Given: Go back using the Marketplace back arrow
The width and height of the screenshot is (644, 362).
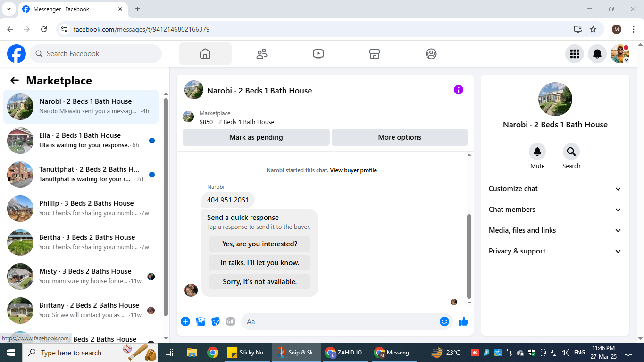Looking at the screenshot, I should (15, 81).
